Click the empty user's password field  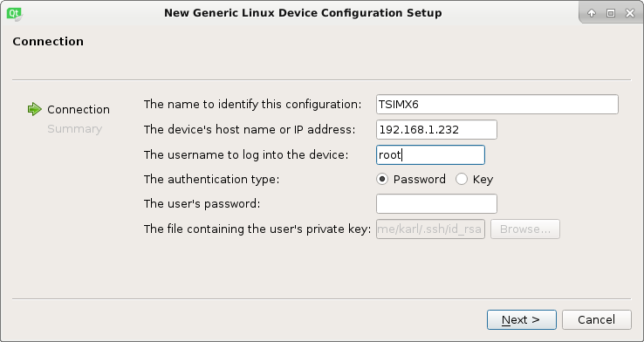click(436, 203)
